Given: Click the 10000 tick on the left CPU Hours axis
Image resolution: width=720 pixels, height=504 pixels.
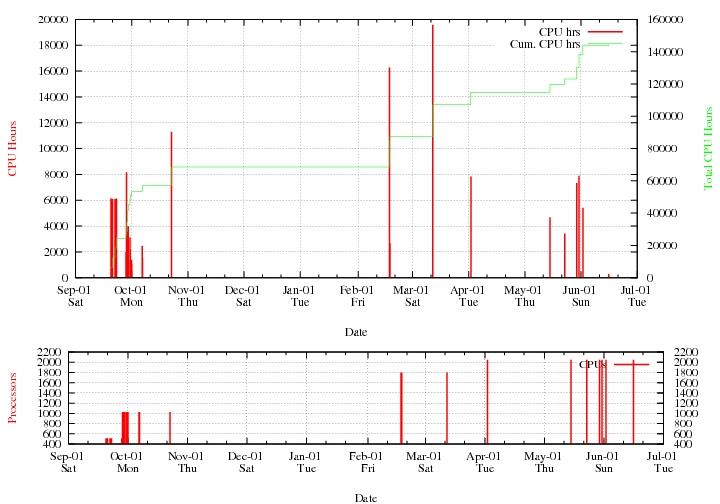Looking at the screenshot, I should click(x=53, y=149).
